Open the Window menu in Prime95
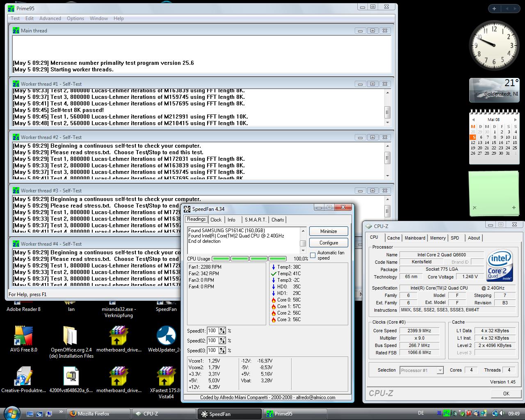This screenshot has width=525, height=420. 99,18
